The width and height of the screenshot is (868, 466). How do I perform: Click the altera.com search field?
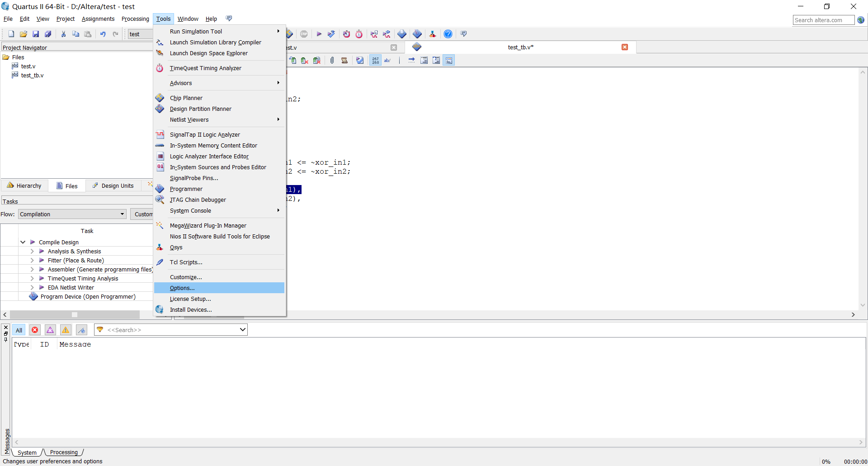pyautogui.click(x=823, y=20)
